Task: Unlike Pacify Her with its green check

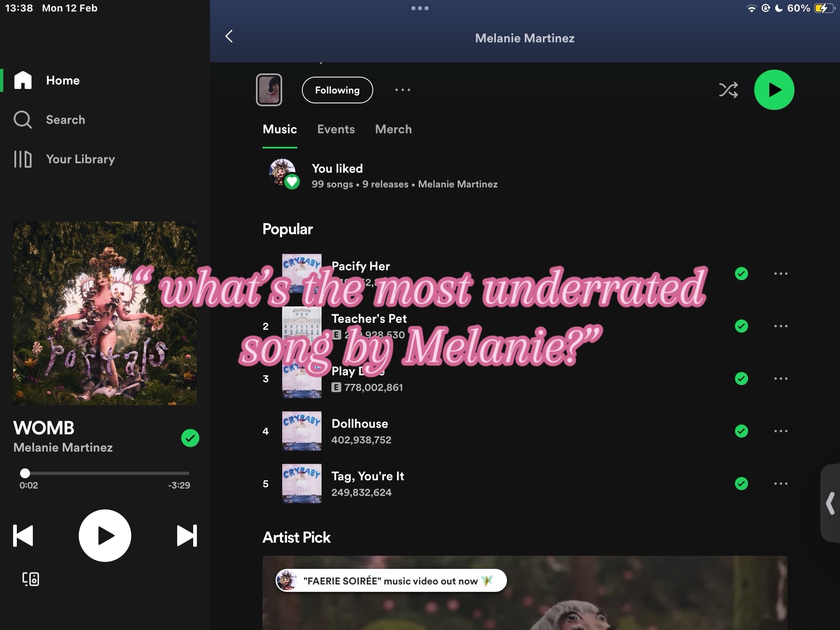Action: (741, 274)
